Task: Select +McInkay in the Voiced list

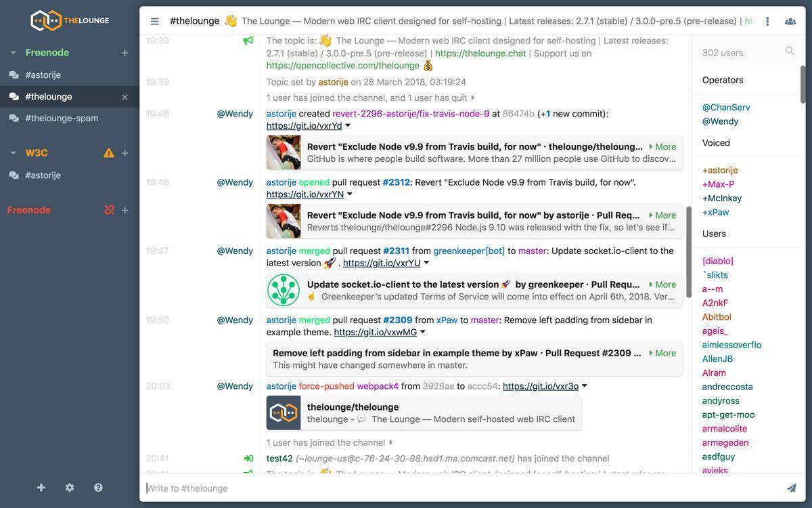Action: (722, 198)
